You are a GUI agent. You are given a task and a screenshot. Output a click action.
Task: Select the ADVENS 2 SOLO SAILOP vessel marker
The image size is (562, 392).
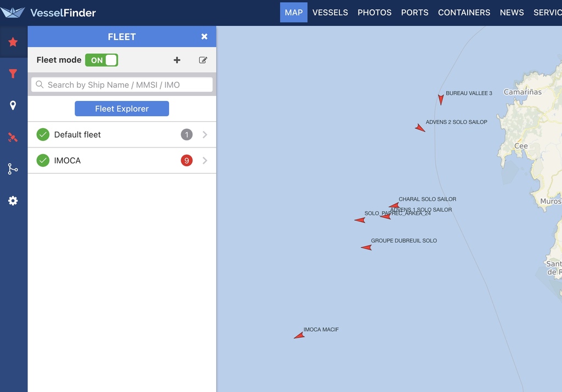click(x=420, y=128)
